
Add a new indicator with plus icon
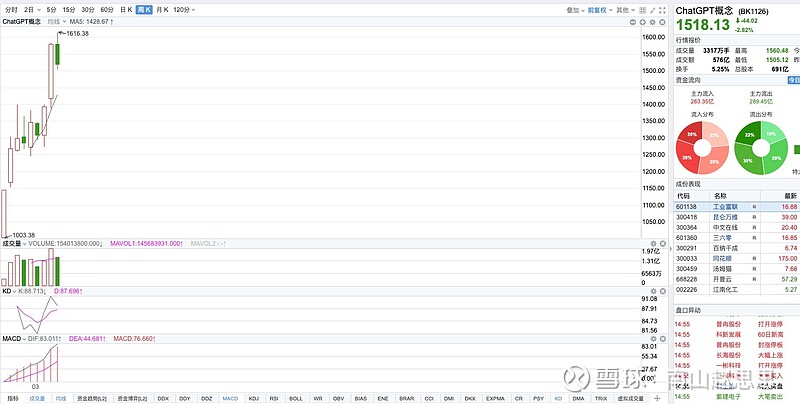[657, 398]
